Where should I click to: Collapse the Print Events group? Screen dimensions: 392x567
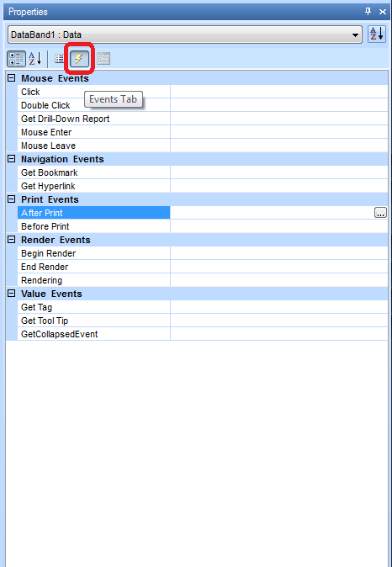pos(12,199)
